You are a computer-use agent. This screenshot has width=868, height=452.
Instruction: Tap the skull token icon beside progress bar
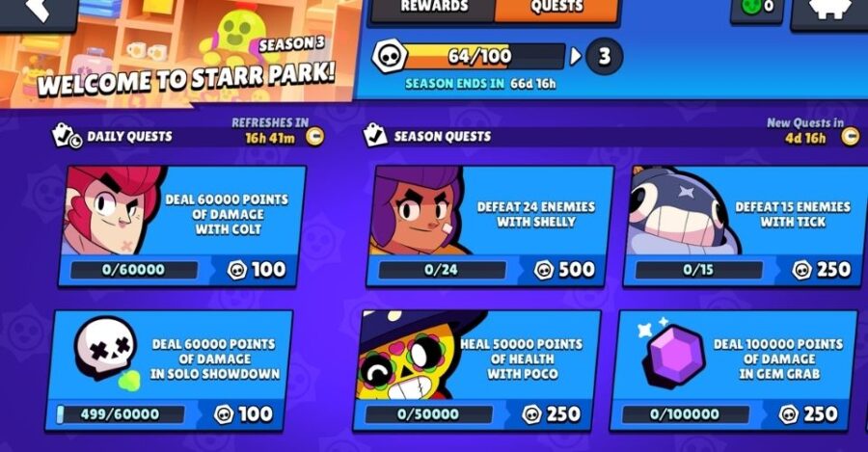390,56
